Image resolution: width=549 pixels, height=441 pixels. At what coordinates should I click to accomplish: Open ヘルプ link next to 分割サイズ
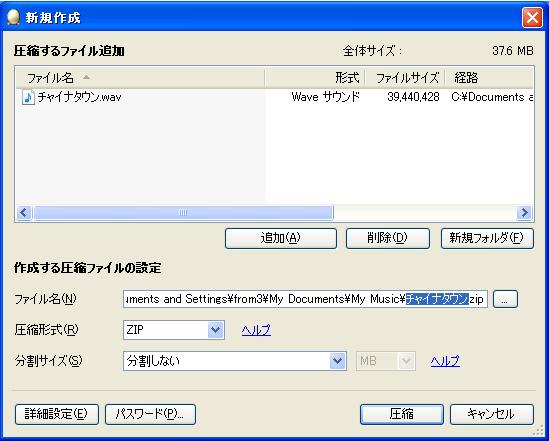pyautogui.click(x=445, y=361)
